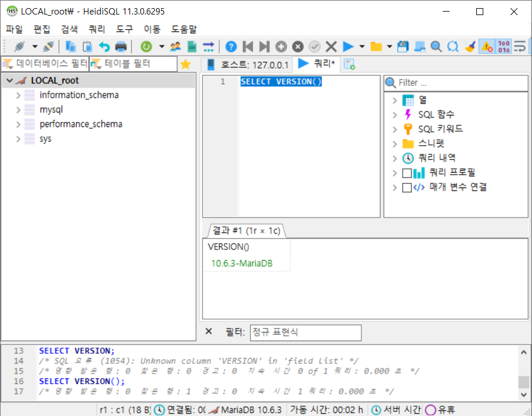Open the 도움말 menu
This screenshot has width=532, height=416.
point(183,29)
